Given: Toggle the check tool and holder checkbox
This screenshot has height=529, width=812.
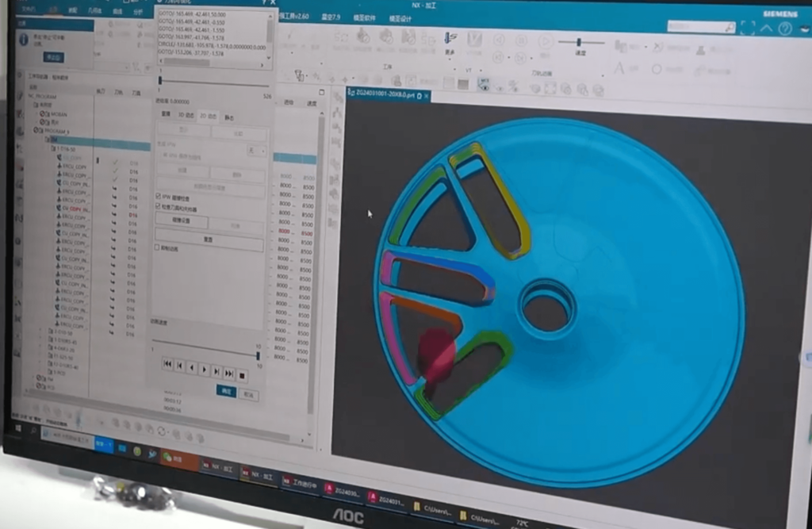Looking at the screenshot, I should pos(157,206).
